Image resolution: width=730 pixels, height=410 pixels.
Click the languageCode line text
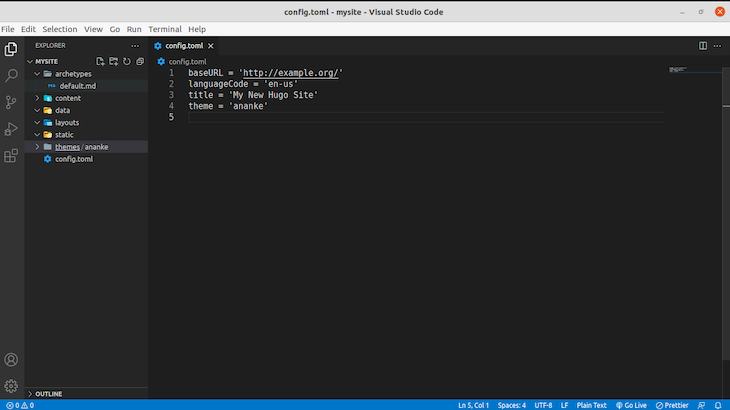[x=243, y=84]
